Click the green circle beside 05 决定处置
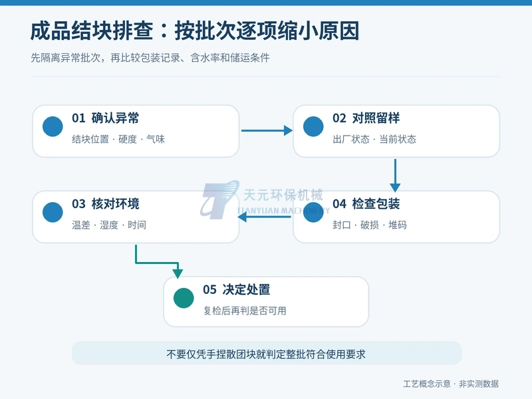The width and height of the screenshot is (532, 399). [184, 298]
